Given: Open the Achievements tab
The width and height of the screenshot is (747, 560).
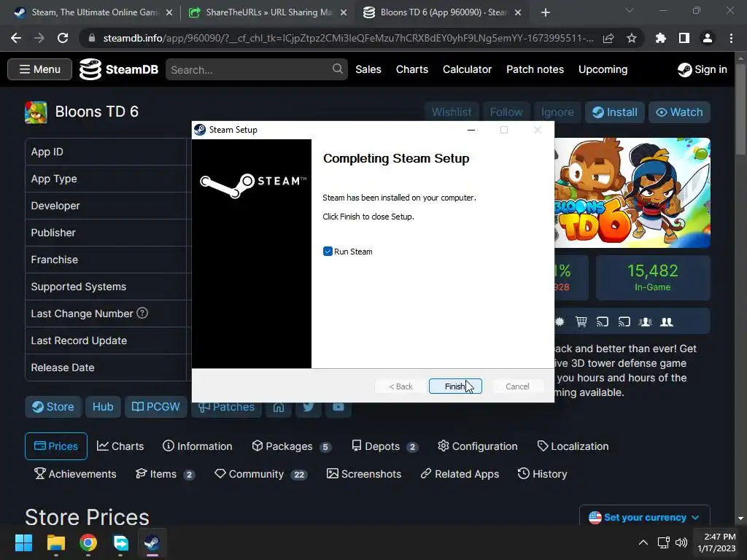Looking at the screenshot, I should [75, 474].
